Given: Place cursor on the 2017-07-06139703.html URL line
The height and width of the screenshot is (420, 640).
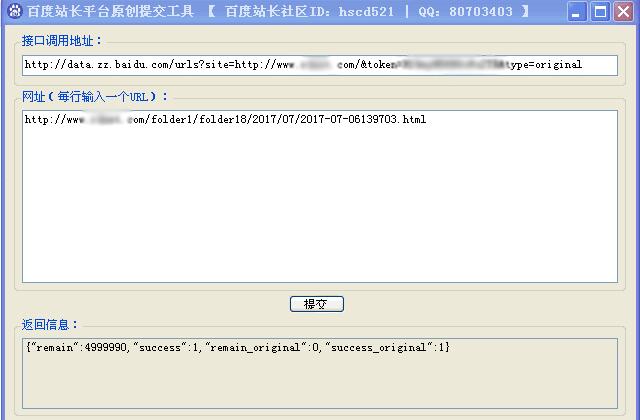Looking at the screenshot, I should point(225,120).
